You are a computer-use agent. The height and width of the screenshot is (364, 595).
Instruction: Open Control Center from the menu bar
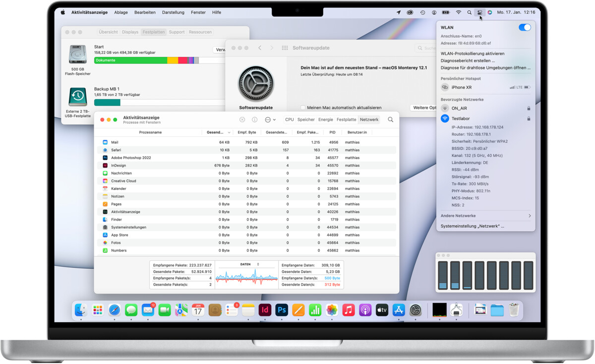tap(479, 12)
